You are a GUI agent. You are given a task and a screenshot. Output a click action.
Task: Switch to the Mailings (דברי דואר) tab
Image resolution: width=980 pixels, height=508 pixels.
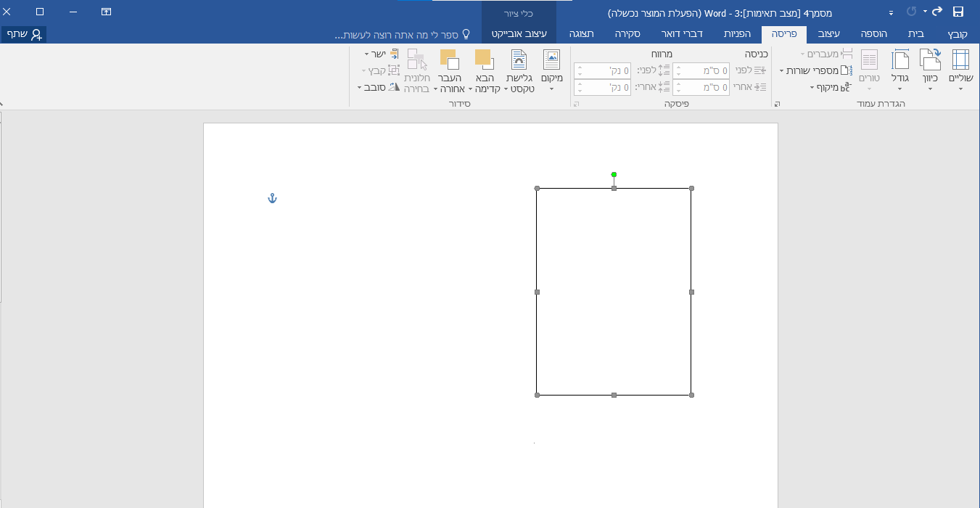(x=682, y=34)
